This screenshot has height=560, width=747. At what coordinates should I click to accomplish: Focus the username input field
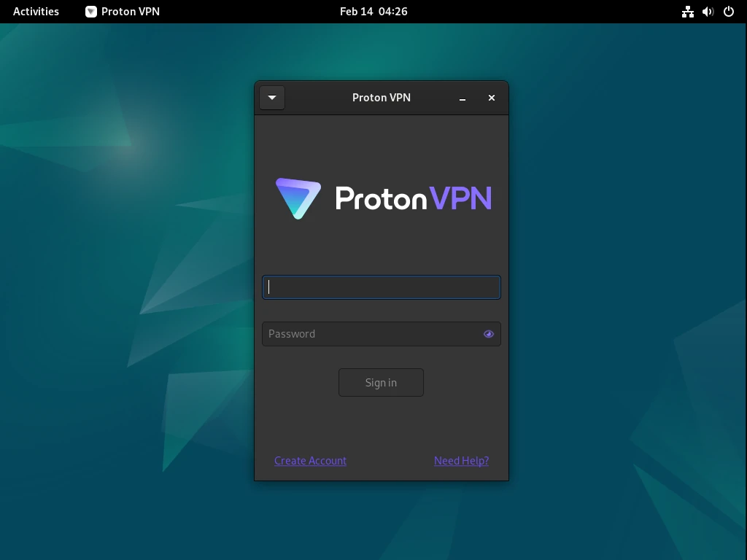click(x=381, y=287)
